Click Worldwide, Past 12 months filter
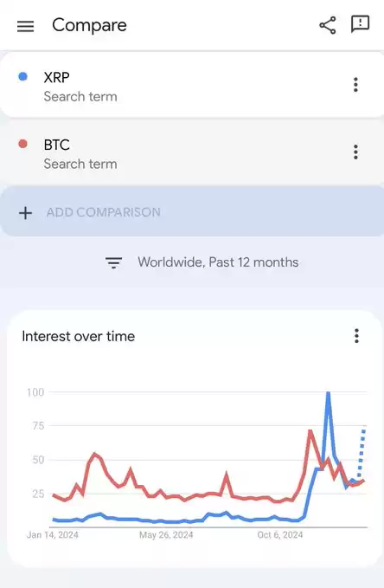384x588 pixels. click(218, 262)
